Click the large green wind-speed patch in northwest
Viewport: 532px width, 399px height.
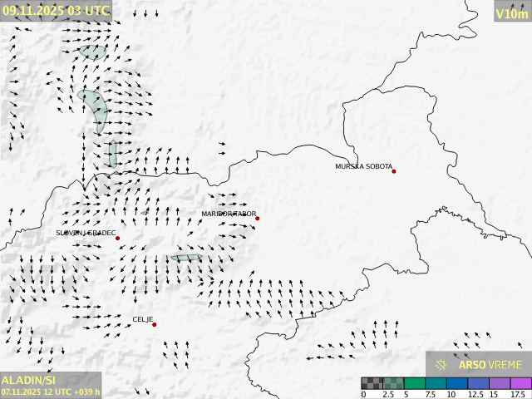(x=94, y=108)
